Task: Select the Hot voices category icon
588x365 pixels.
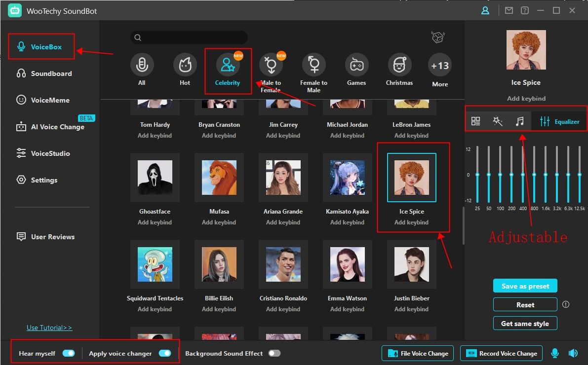Action: click(x=185, y=65)
